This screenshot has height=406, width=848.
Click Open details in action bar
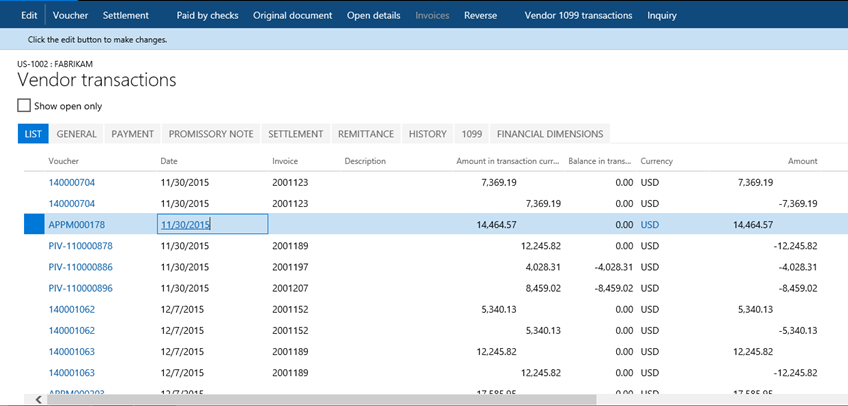pos(373,15)
